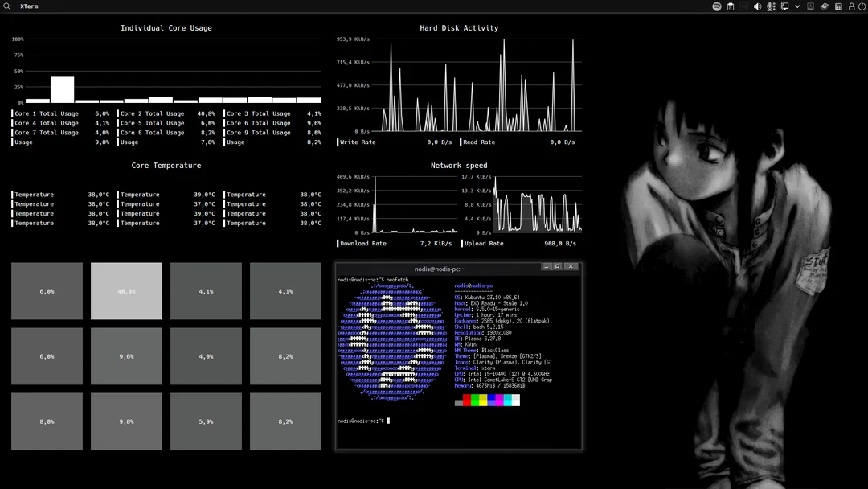The height and width of the screenshot is (489, 868).
Task: Open the XTerm application menu
Action: (29, 6)
